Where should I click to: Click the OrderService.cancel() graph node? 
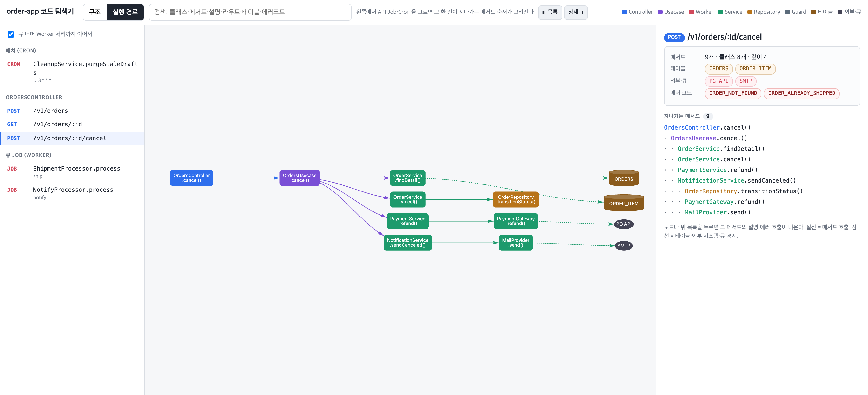408,199
